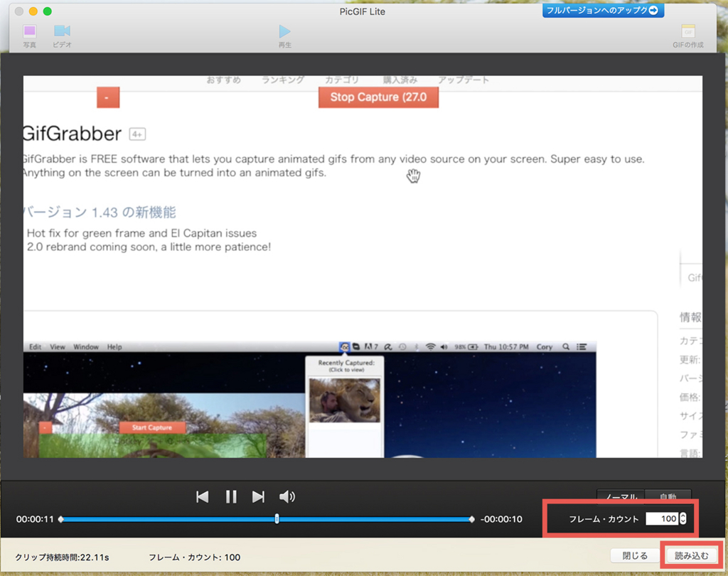This screenshot has height=576, width=728.
Task: Click the View menu in video preview
Action: [58, 347]
